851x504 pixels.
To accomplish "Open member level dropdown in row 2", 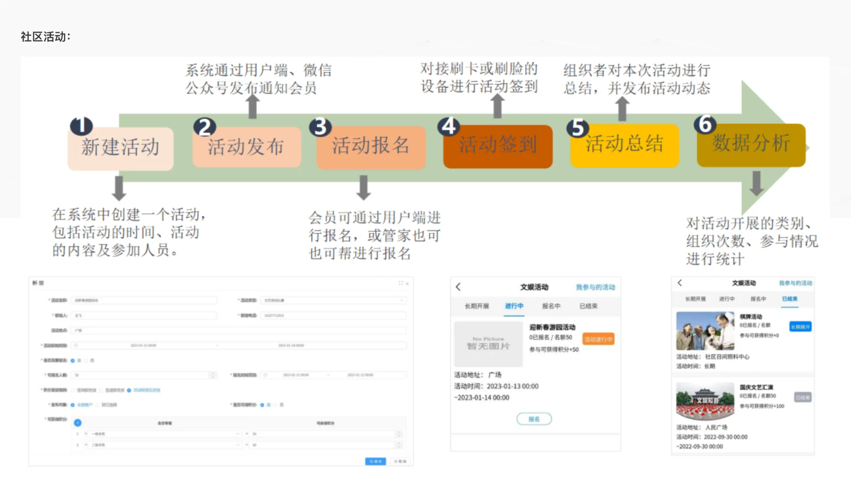I will [165, 445].
